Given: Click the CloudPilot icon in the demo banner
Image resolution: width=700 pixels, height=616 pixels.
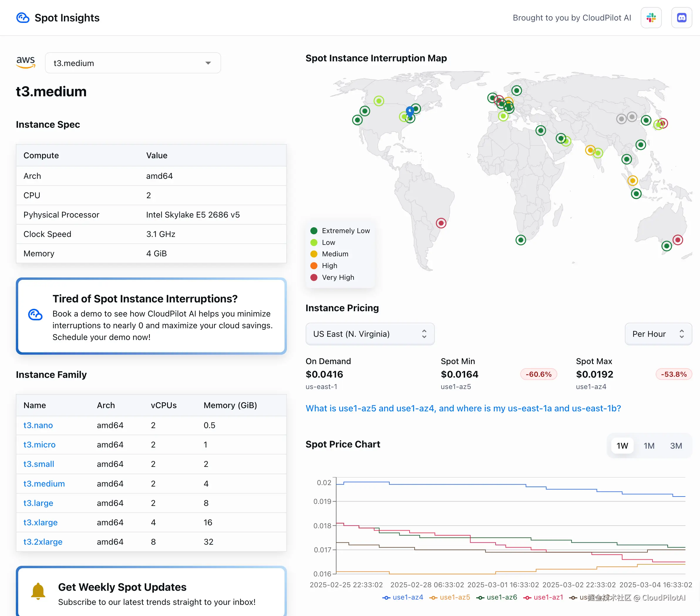Looking at the screenshot, I should (35, 314).
